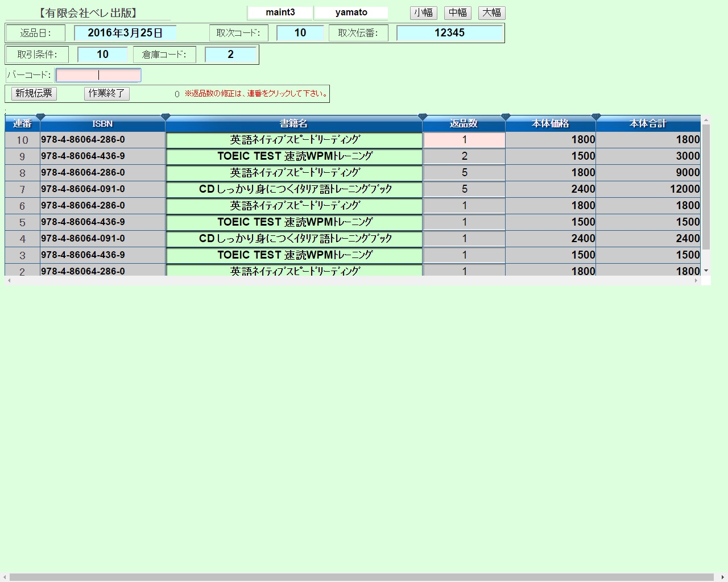Click the table's scroll down arrow
728x582 pixels.
click(706, 271)
